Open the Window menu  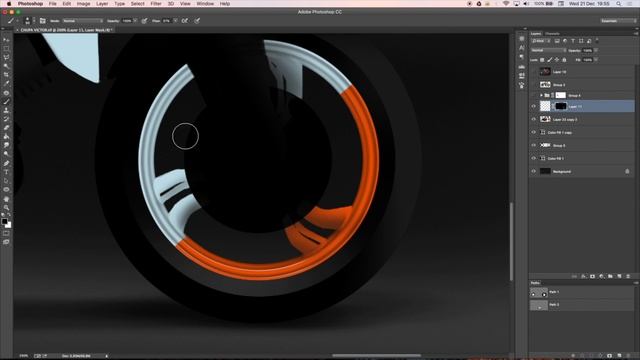pyautogui.click(x=205, y=4)
